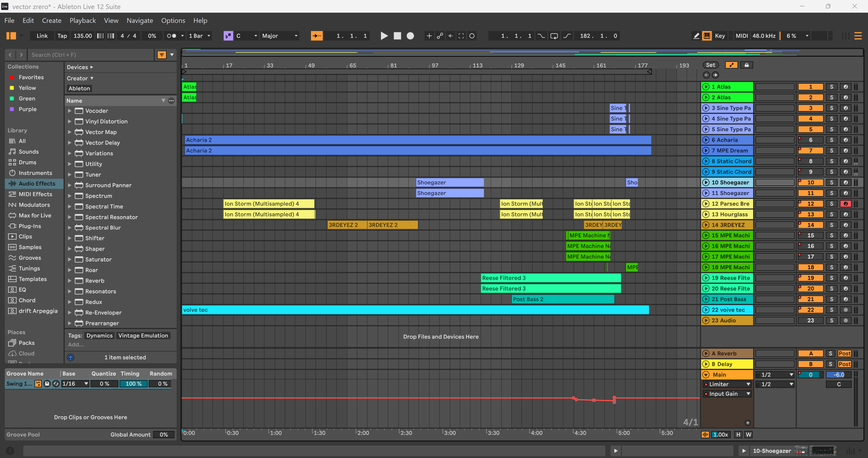Start playback with the transport Play button

click(x=384, y=36)
